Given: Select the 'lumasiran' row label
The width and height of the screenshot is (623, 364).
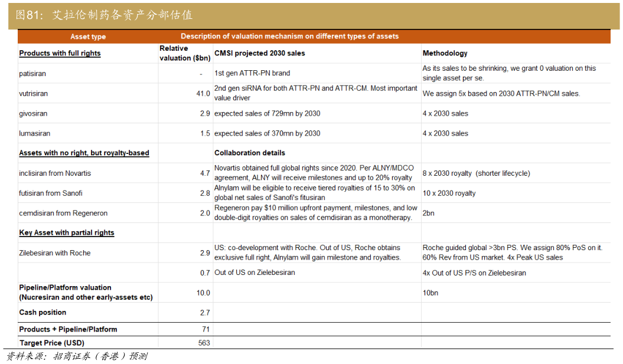Looking at the screenshot, I should (x=35, y=133).
